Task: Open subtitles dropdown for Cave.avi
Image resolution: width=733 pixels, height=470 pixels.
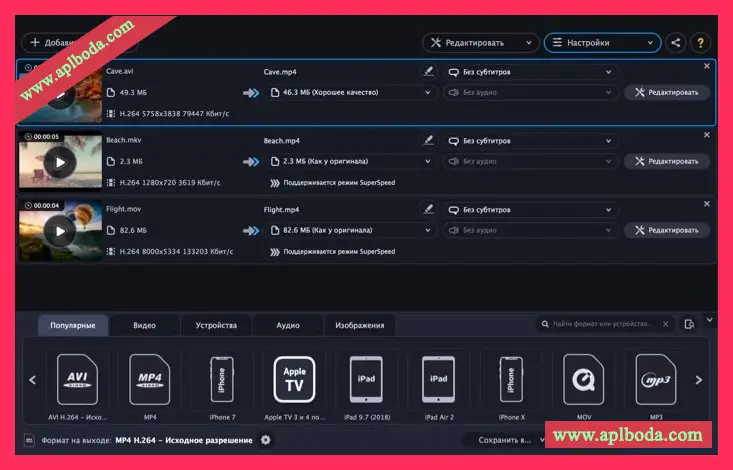Action: click(530, 72)
